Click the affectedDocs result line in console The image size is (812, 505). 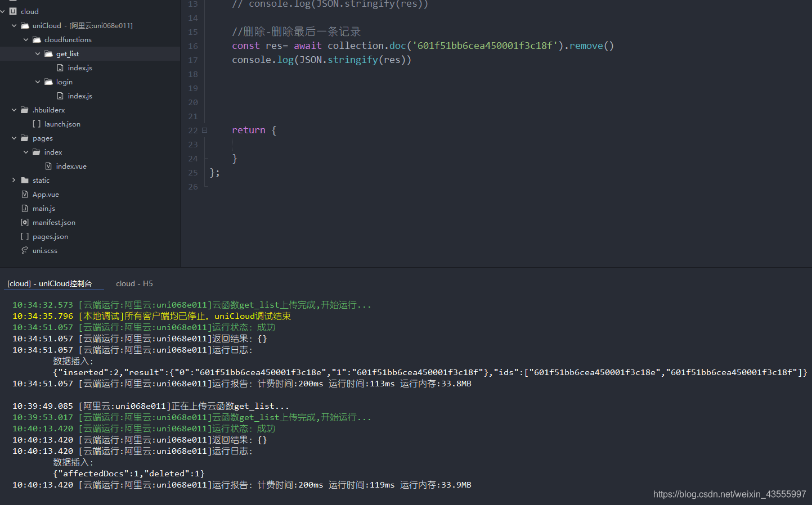[x=129, y=474]
